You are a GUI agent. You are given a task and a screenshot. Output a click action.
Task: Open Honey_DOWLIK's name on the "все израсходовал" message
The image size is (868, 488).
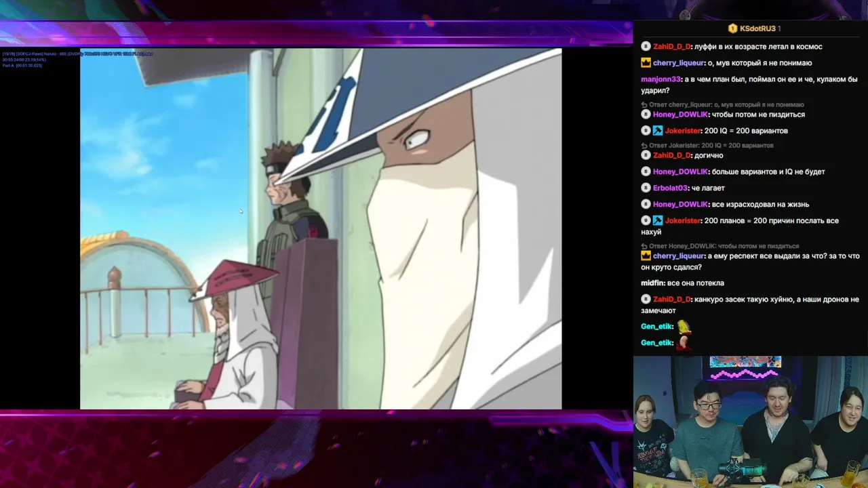(x=681, y=204)
